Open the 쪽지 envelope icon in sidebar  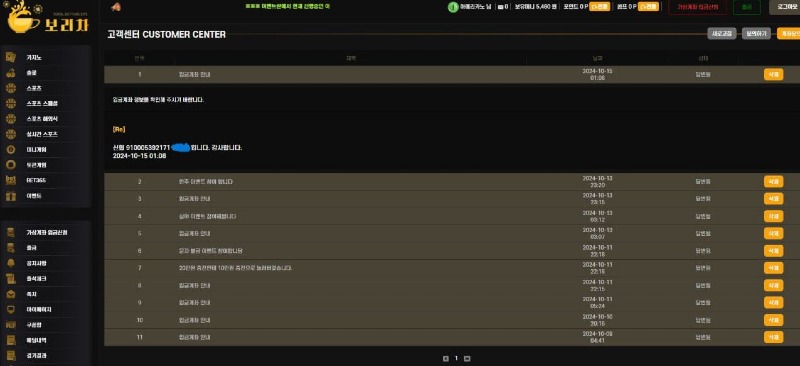11,294
